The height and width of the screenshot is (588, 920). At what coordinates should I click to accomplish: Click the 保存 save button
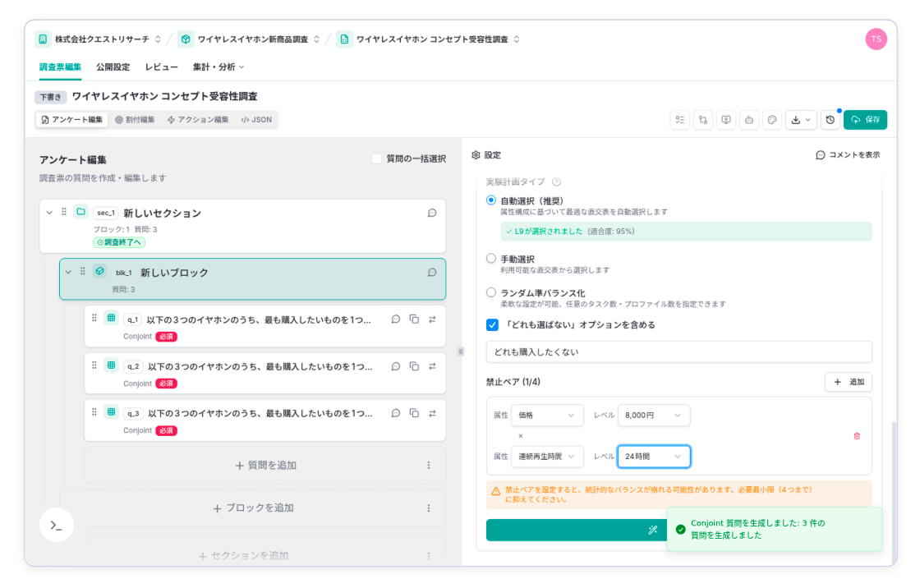pyautogui.click(x=866, y=120)
